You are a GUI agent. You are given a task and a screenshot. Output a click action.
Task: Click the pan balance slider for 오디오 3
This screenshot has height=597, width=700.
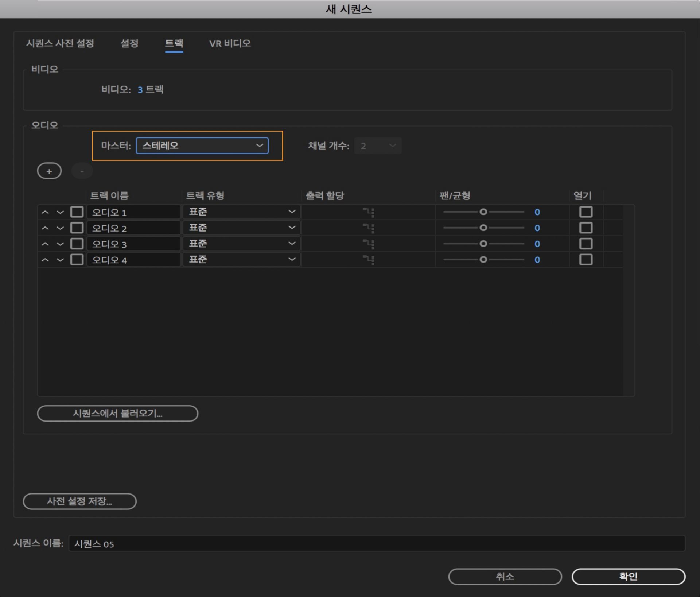[483, 244]
